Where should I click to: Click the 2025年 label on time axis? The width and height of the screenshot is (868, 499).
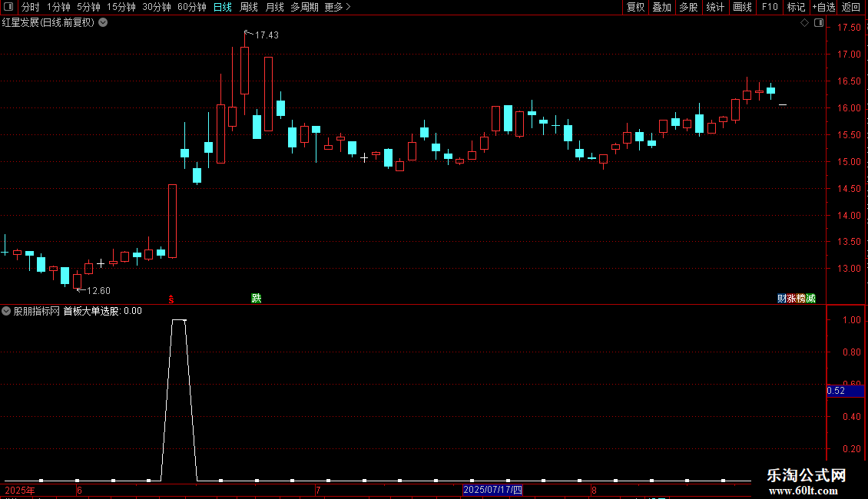click(x=20, y=490)
